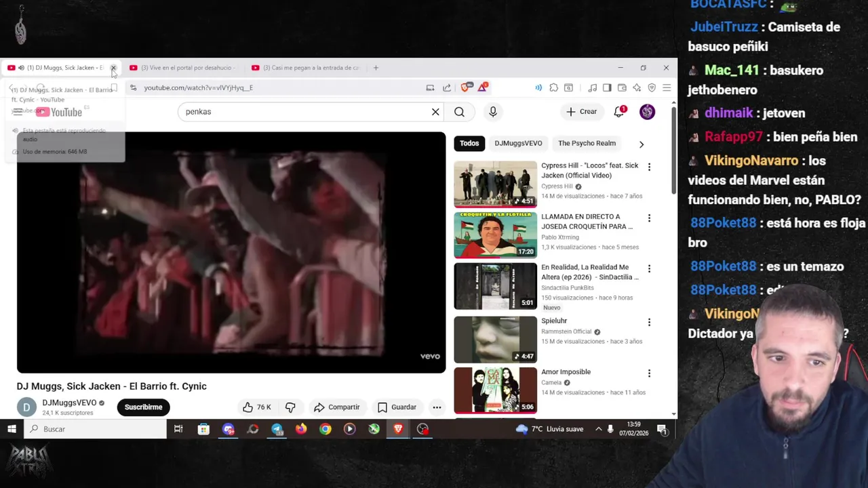Open the DJMuggsVEVO channel name
This screenshot has height=488, width=868.
[x=69, y=403]
